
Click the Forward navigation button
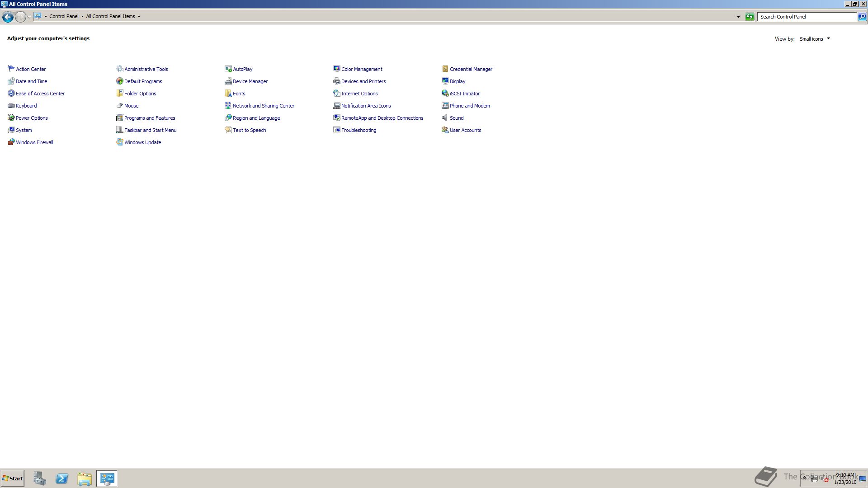coord(20,17)
